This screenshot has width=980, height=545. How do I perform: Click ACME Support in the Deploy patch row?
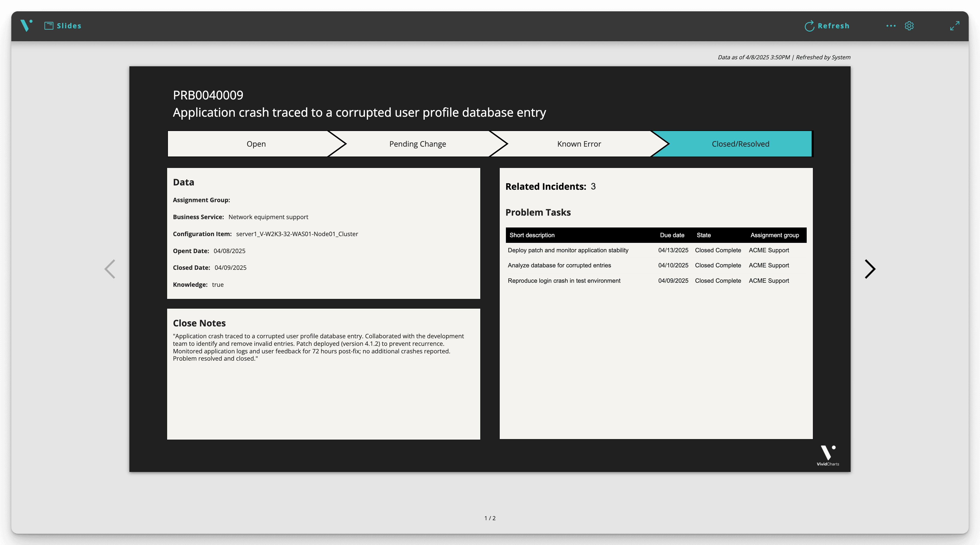pos(769,250)
